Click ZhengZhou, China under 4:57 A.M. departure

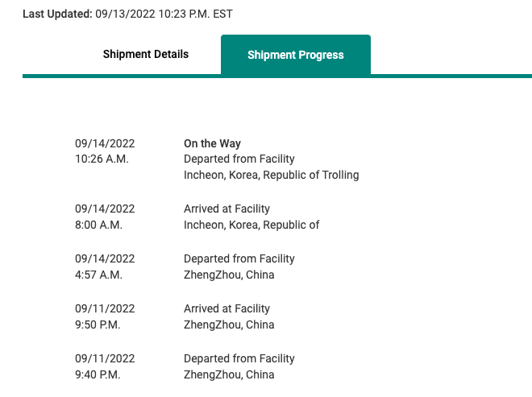click(229, 275)
